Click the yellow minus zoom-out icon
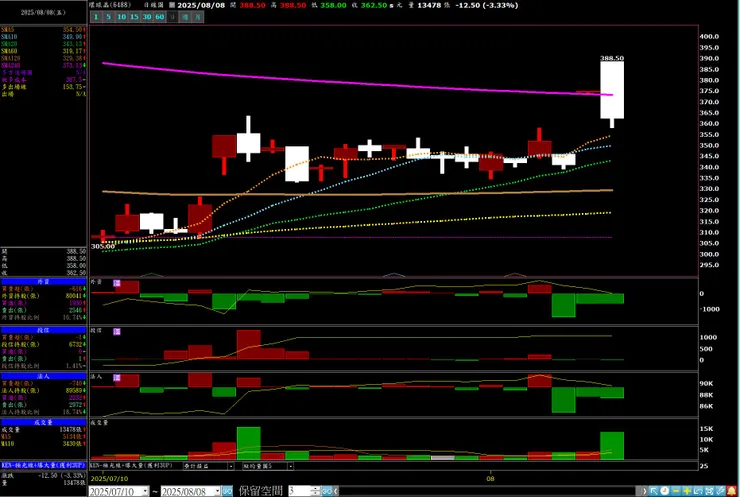This screenshot has height=497, width=740. (x=676, y=491)
